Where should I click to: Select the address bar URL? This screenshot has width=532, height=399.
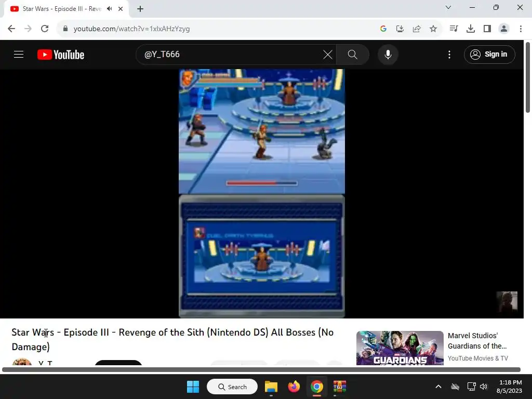(131, 29)
